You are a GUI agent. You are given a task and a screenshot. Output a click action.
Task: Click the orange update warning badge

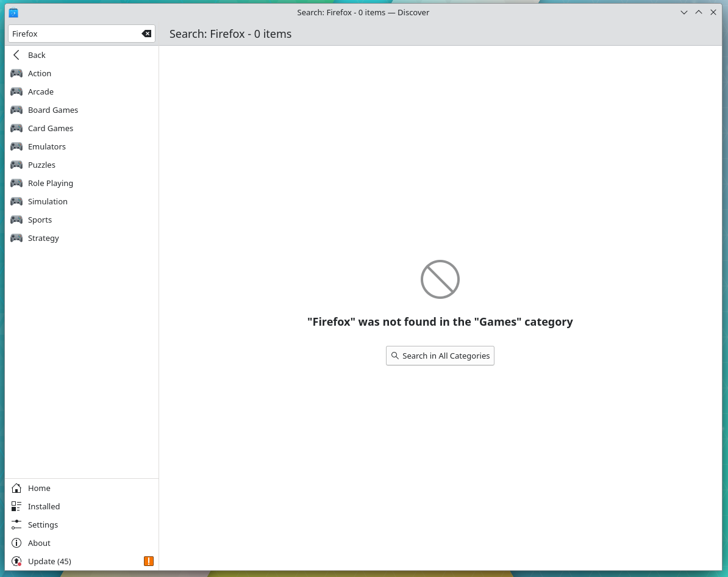click(x=148, y=561)
